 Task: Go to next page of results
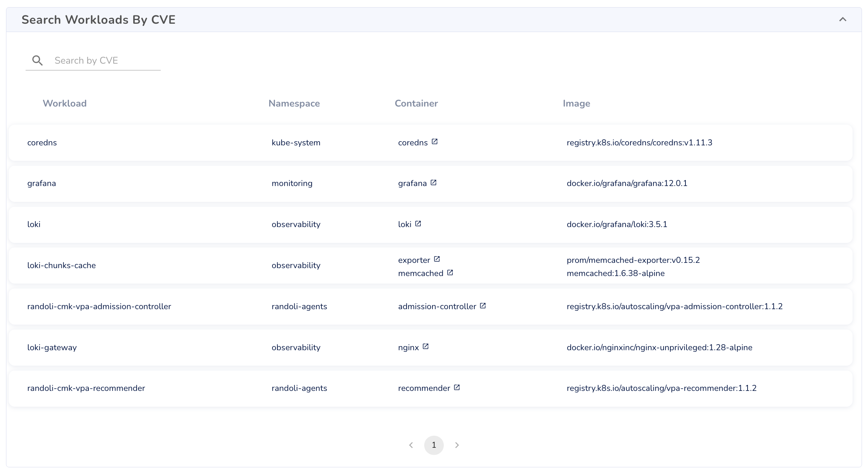coord(457,445)
